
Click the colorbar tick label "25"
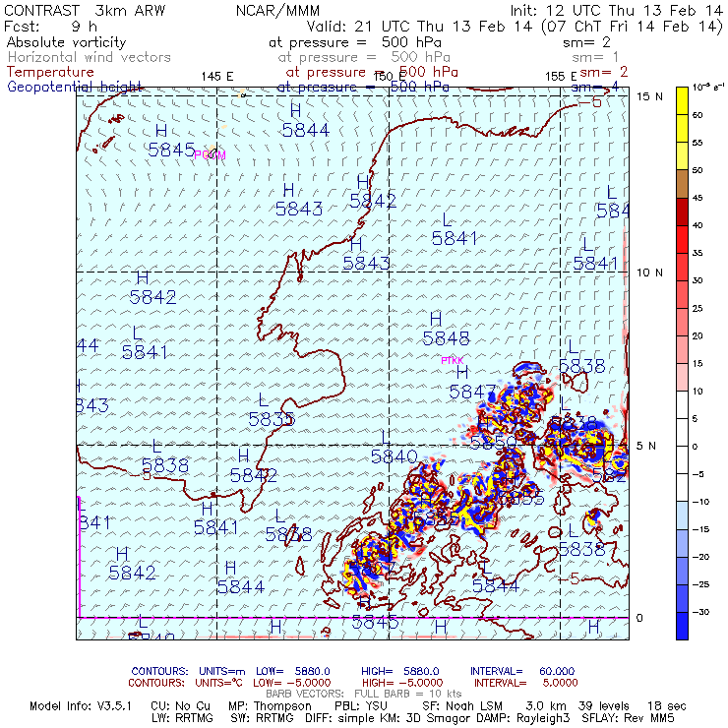[x=698, y=308]
